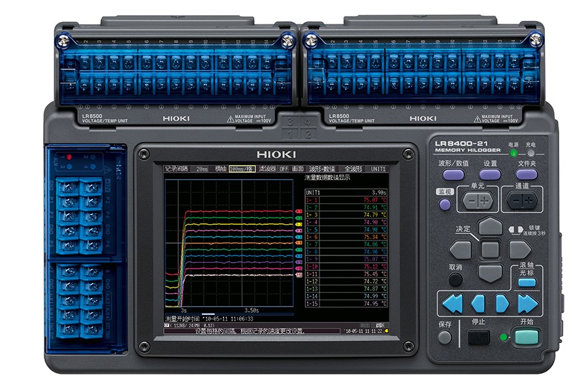The image size is (588, 392).
Task: Select channel row 1-13 reading 74.87 °C
Action: (346, 289)
